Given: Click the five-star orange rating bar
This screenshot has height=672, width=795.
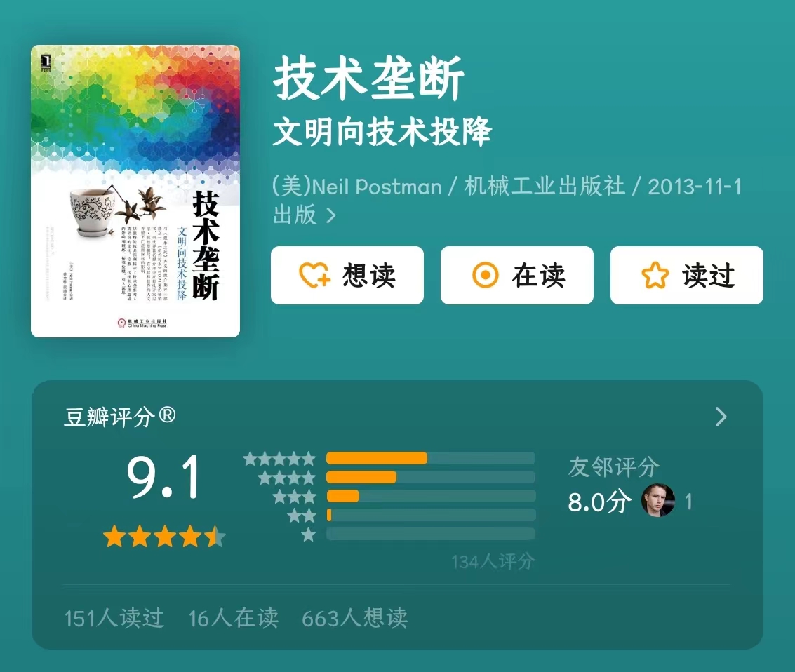Looking at the screenshot, I should tap(377, 458).
